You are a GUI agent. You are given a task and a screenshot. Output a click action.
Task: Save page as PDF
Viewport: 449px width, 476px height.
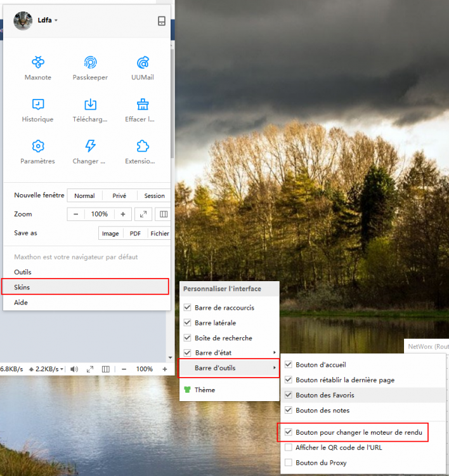point(135,234)
